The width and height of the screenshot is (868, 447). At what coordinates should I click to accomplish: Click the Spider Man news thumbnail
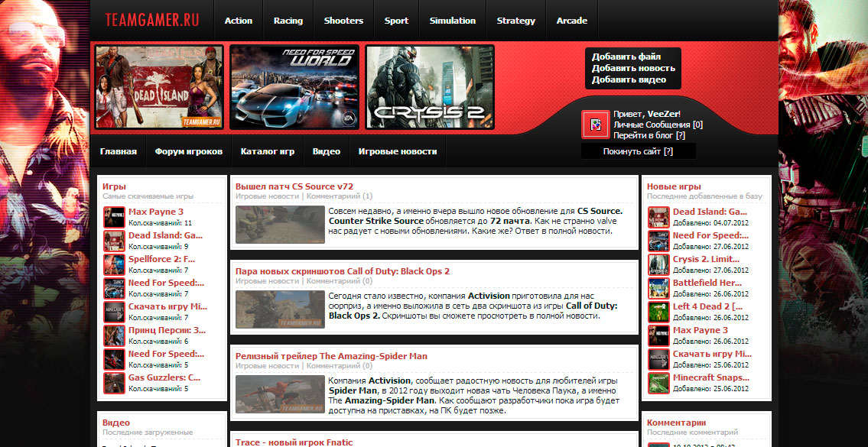tap(280, 394)
